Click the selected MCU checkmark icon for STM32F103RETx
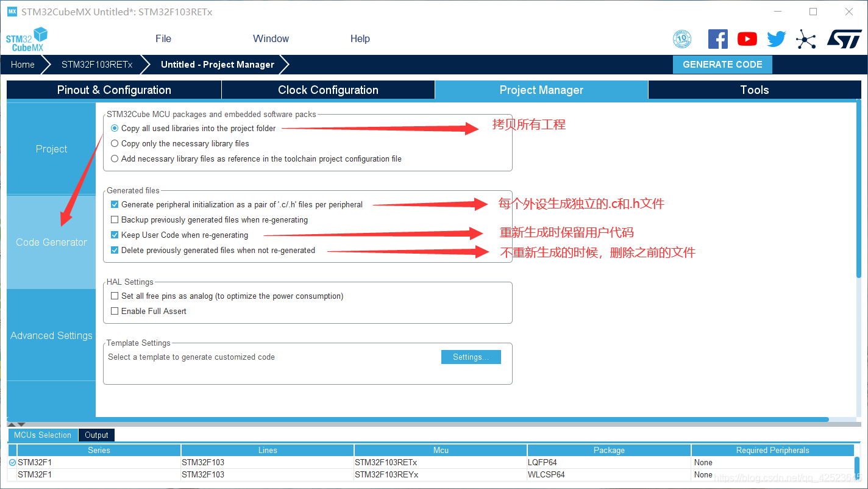Image resolution: width=868 pixels, height=489 pixels. coord(13,463)
